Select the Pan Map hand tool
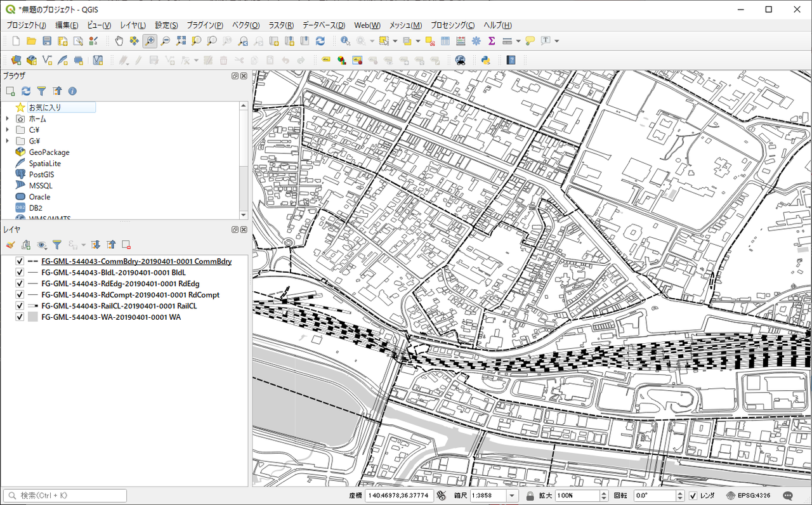Viewport: 812px width, 505px height. [119, 41]
